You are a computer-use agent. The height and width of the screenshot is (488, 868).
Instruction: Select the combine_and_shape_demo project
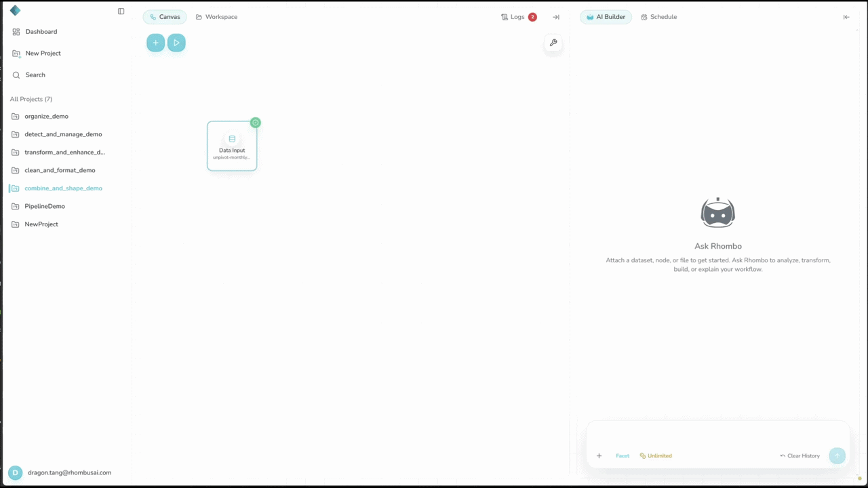point(63,188)
